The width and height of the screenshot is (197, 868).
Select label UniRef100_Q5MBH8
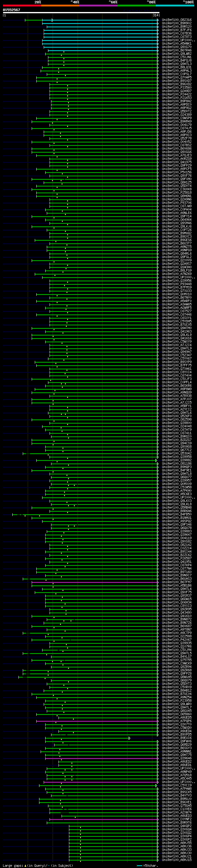click(177, 507)
